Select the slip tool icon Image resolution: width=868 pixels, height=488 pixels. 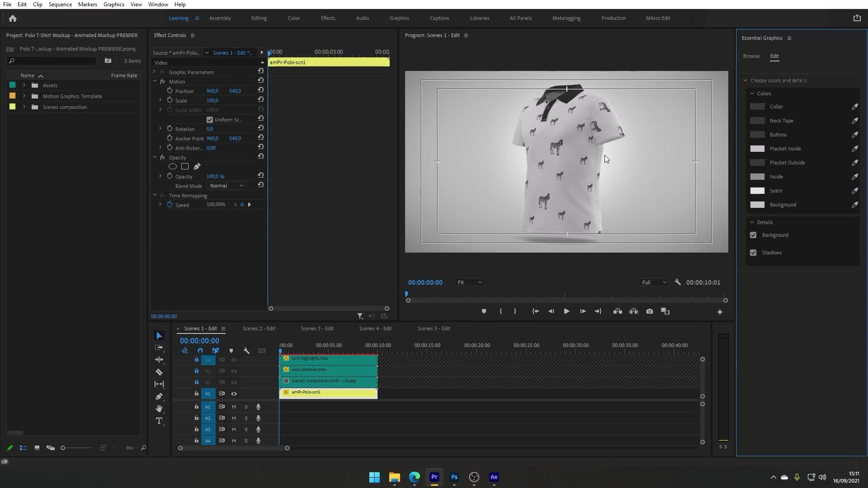coord(159,385)
